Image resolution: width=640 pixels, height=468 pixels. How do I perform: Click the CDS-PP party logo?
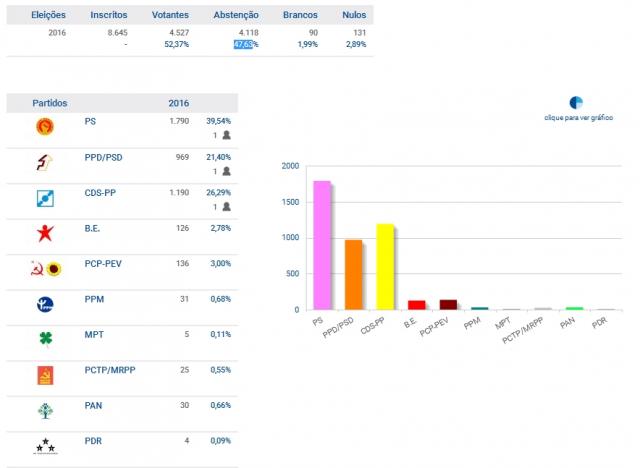(x=45, y=198)
